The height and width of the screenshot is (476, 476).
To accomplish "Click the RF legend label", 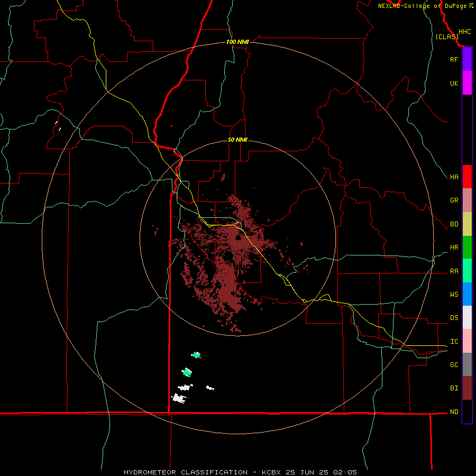I will [454, 59].
